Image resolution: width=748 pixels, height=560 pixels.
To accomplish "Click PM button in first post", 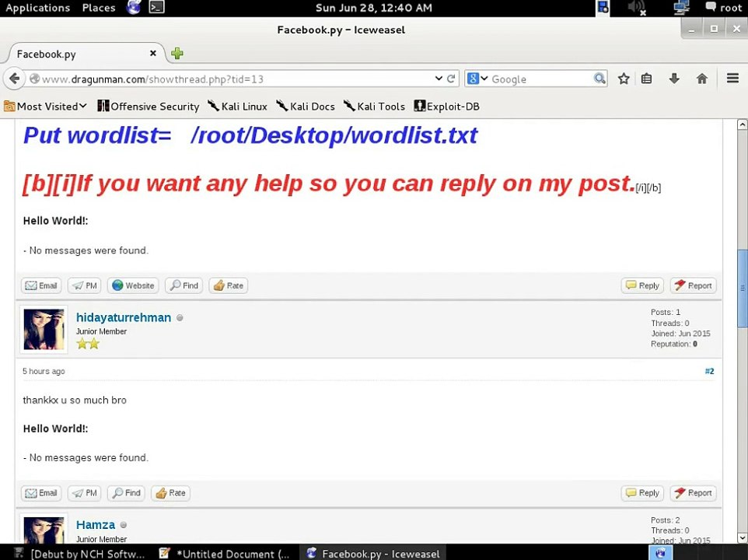I will pyautogui.click(x=85, y=285).
